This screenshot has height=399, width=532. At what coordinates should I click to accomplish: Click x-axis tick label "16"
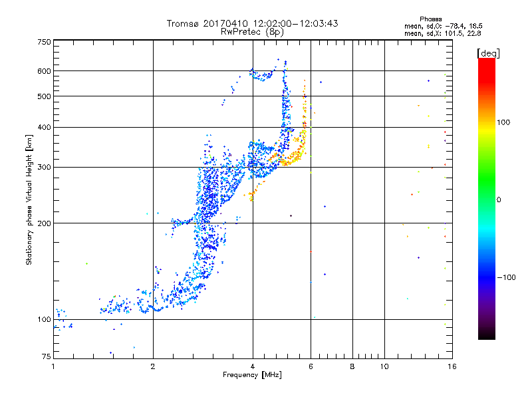(x=452, y=366)
